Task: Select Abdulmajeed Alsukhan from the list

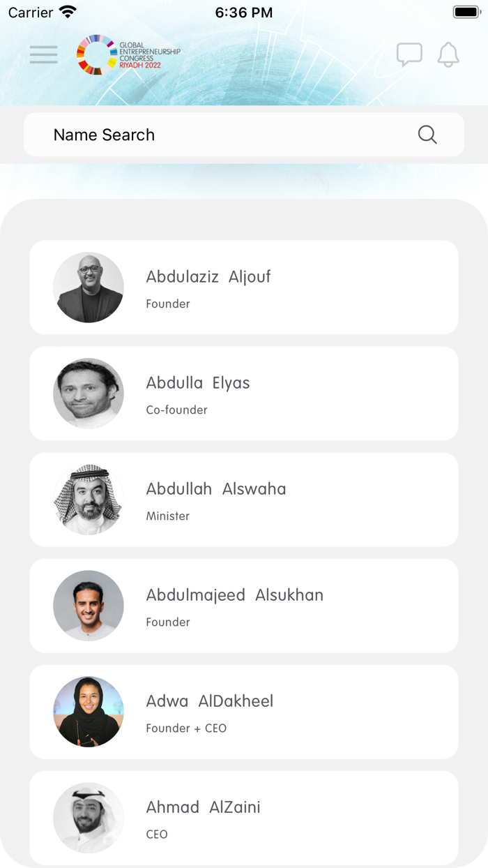Action: 244,606
